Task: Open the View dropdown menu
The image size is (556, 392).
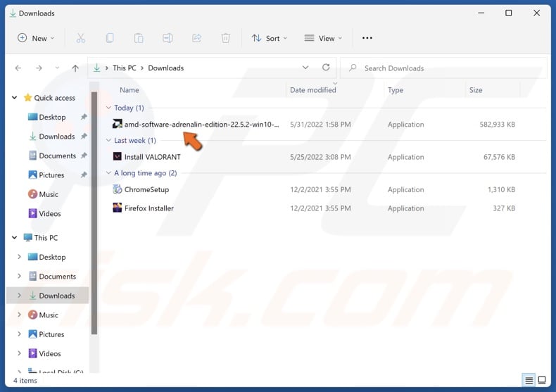Action: pos(323,38)
